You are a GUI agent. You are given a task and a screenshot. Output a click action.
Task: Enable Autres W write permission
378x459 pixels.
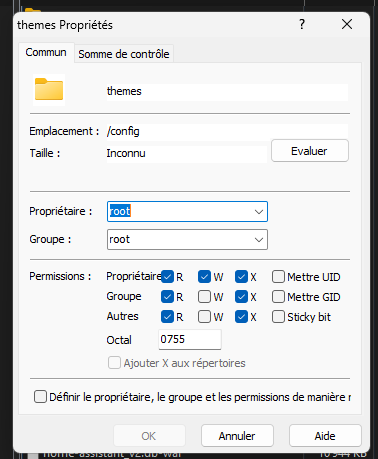point(204,317)
